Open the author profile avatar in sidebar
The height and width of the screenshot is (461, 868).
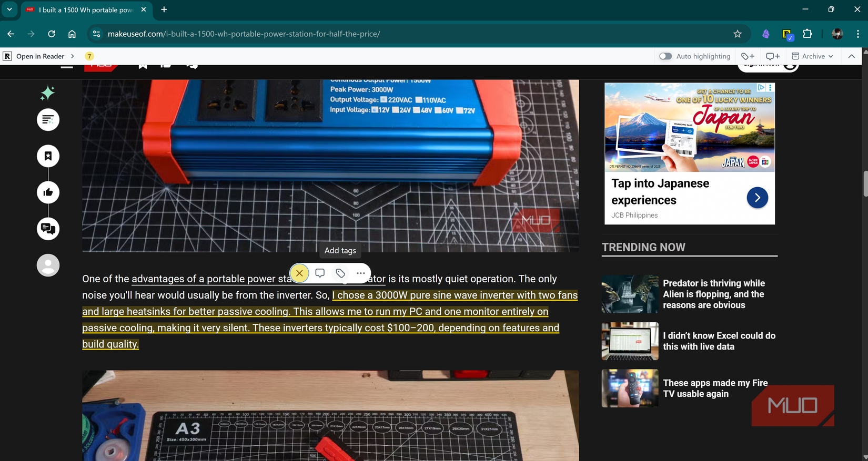(x=48, y=265)
